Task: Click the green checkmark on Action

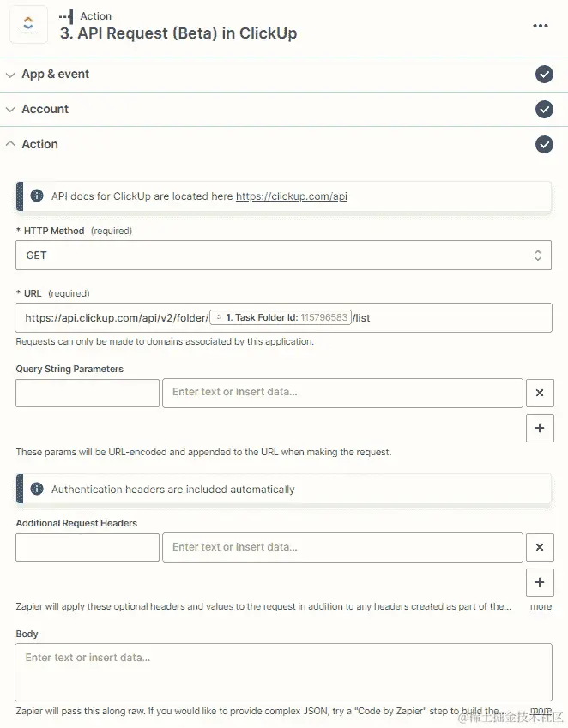Action: [x=544, y=144]
